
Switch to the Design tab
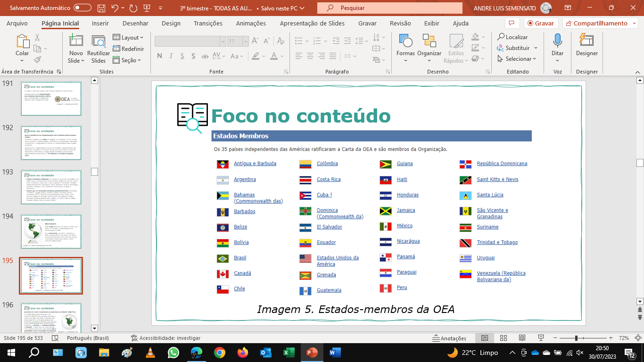[171, 23]
